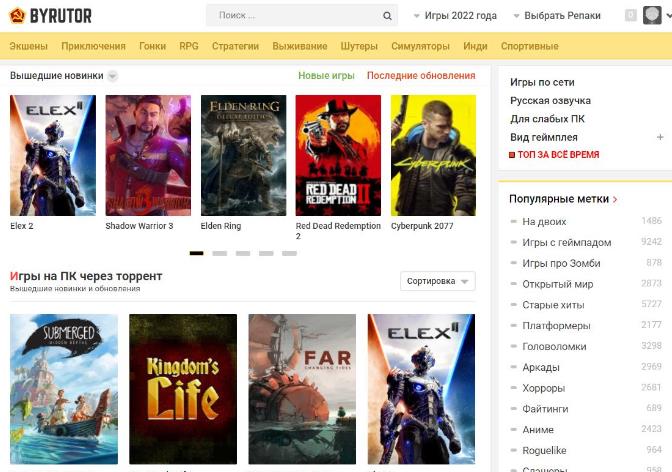Open Игры по сети sidebar link

coord(542,82)
